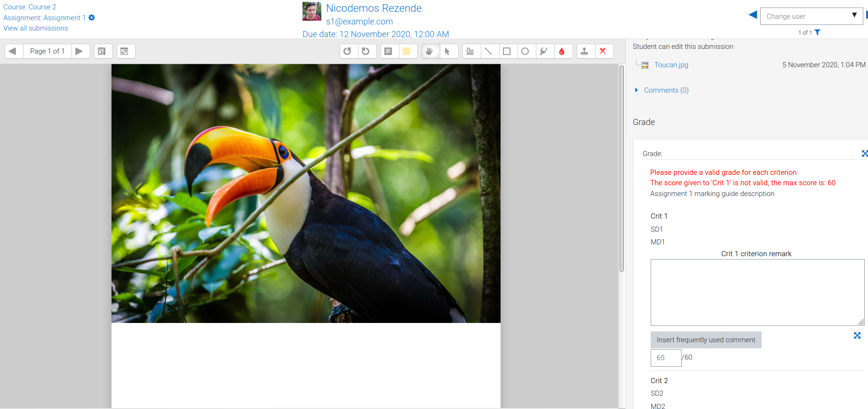Click the 'max score is: 60' error message
Viewport: 868px width, 409px height.
point(743,183)
